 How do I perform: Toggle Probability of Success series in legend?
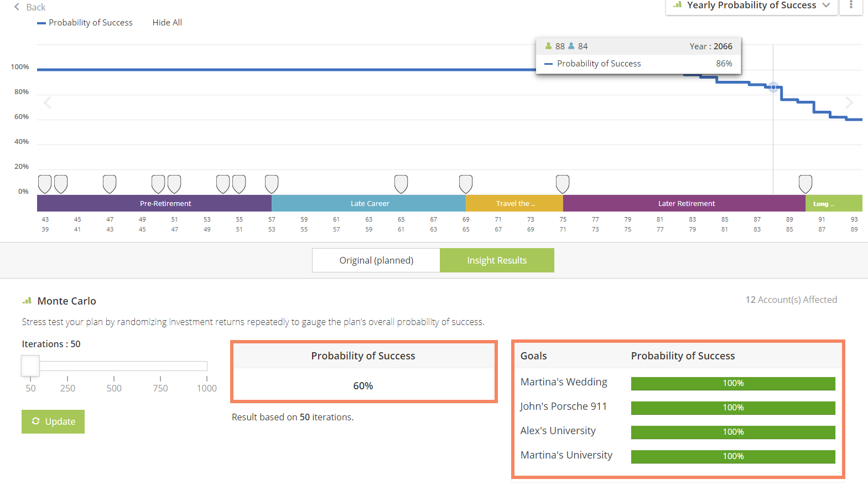coord(85,23)
